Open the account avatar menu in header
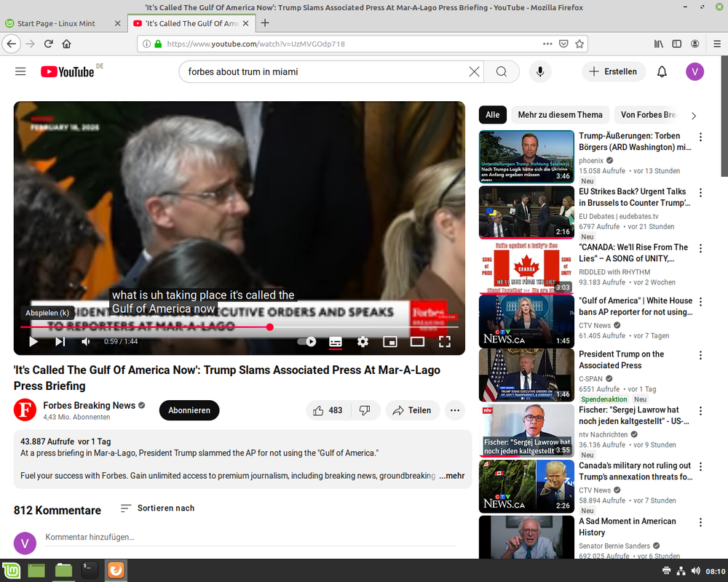The image size is (728, 582). [695, 71]
